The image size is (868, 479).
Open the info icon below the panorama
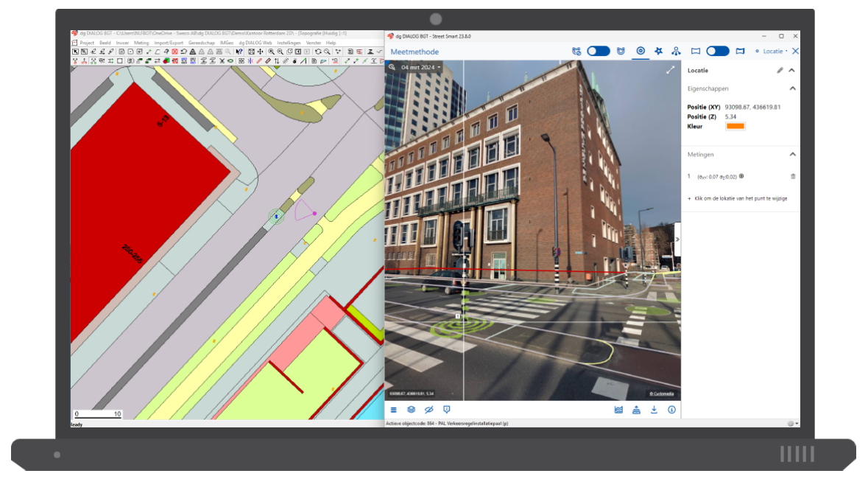point(671,410)
